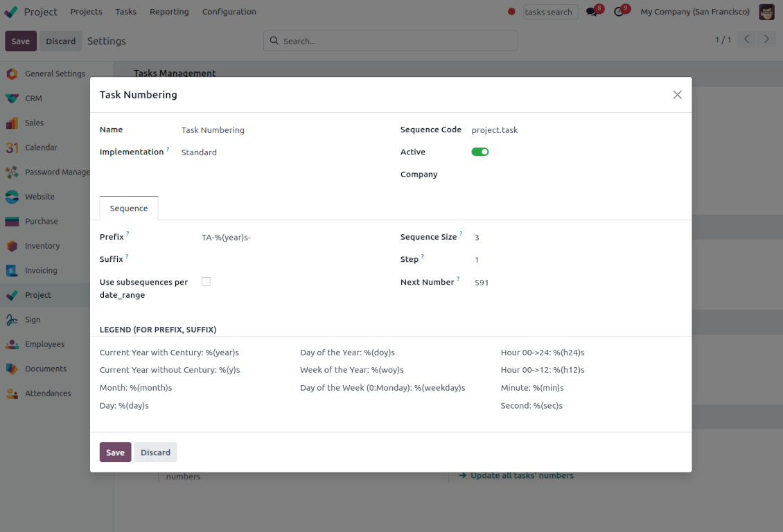Open the Sales module icon
Image resolution: width=783 pixels, height=532 pixels.
point(12,123)
